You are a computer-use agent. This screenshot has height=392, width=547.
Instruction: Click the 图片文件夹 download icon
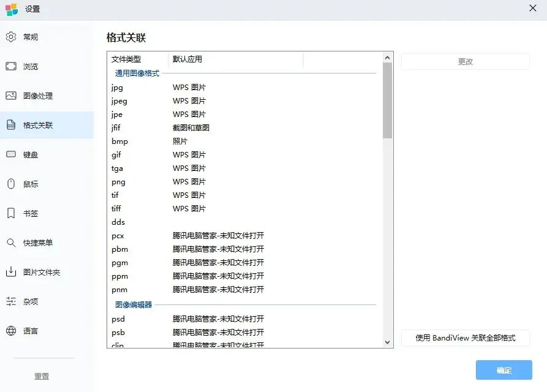pos(11,272)
